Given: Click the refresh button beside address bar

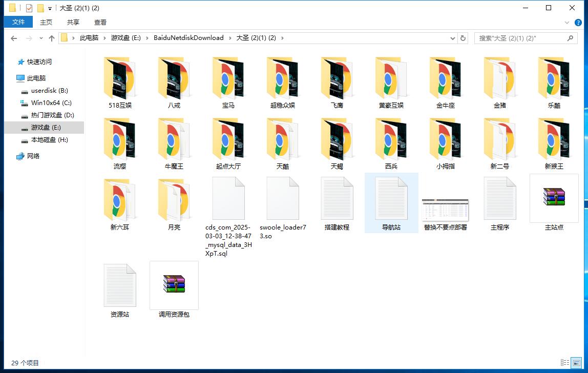Looking at the screenshot, I should pos(463,38).
